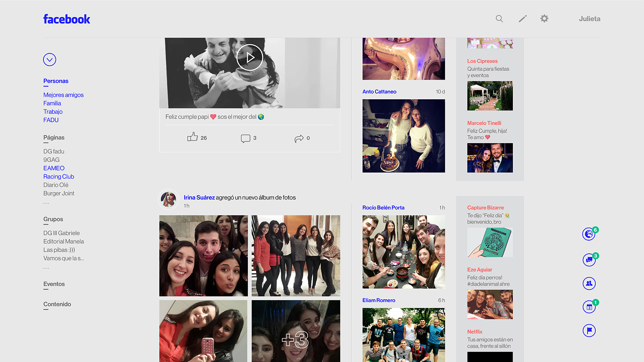Open the pencil compose icon

coord(522,19)
